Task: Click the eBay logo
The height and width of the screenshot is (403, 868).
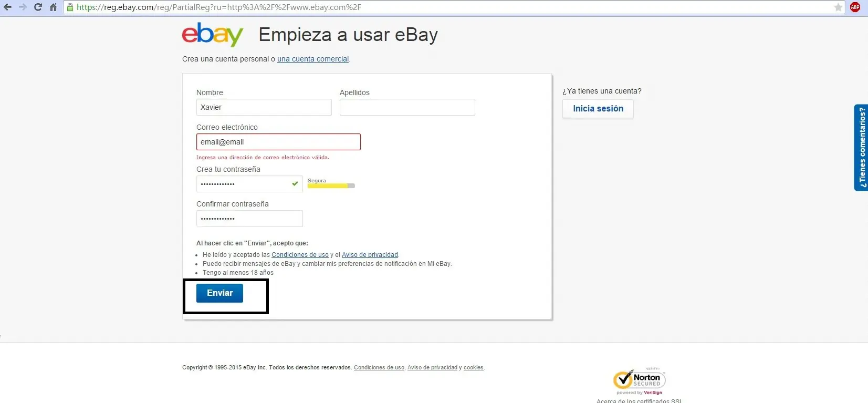Action: click(x=213, y=34)
